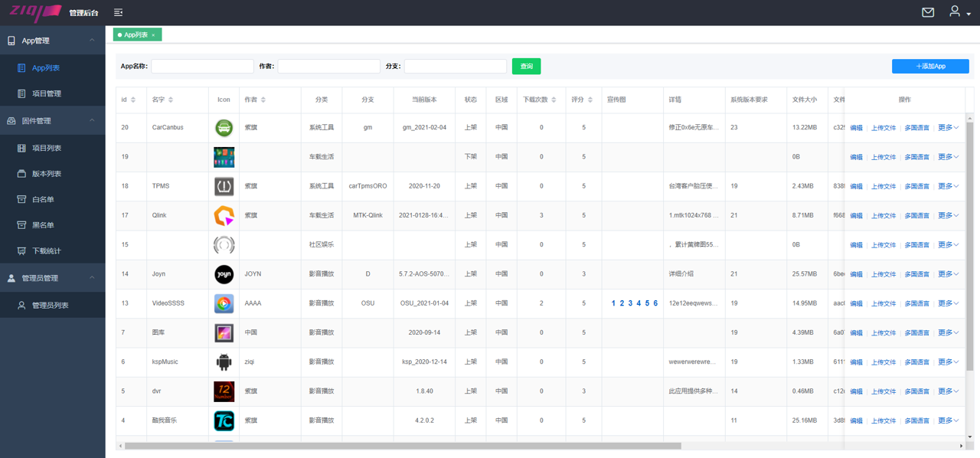Click the VideoSSSS app icon
This screenshot has width=980, height=458.
coord(224,303)
